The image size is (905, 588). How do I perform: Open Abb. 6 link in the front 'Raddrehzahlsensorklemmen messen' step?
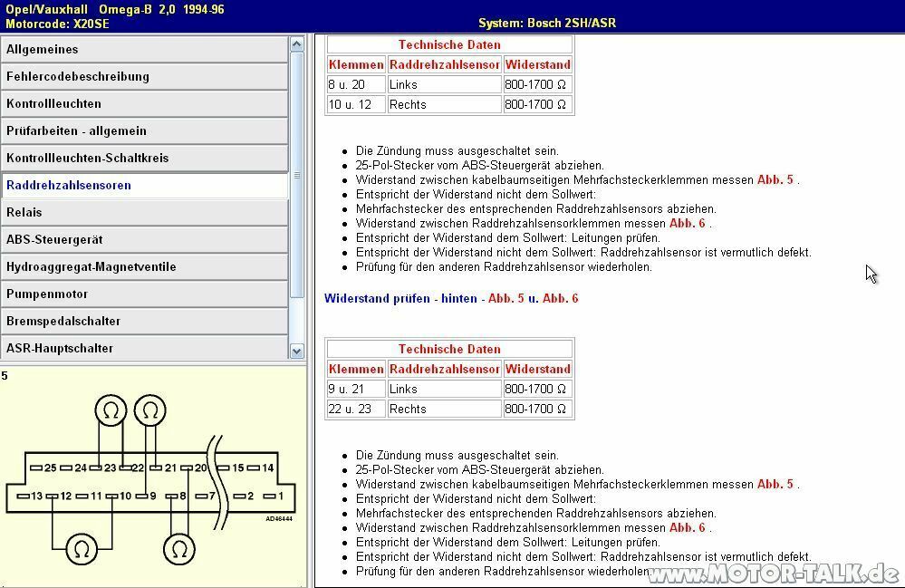[x=687, y=223]
